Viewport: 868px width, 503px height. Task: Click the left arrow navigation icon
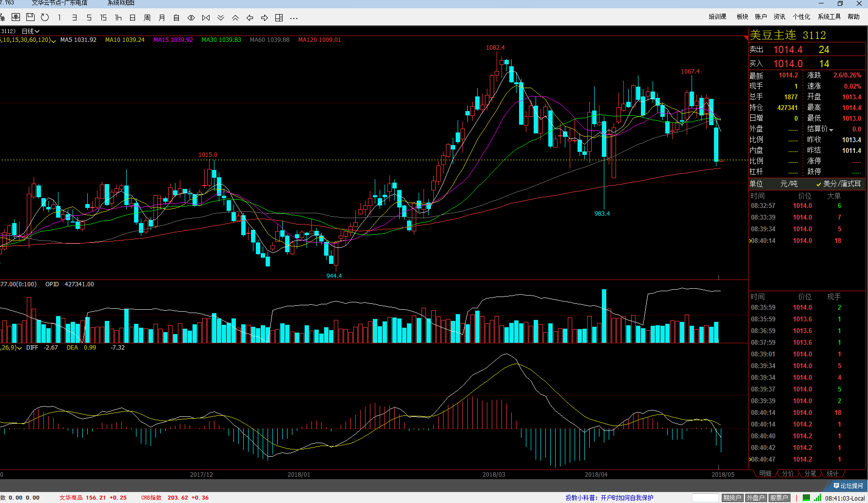tap(250, 18)
